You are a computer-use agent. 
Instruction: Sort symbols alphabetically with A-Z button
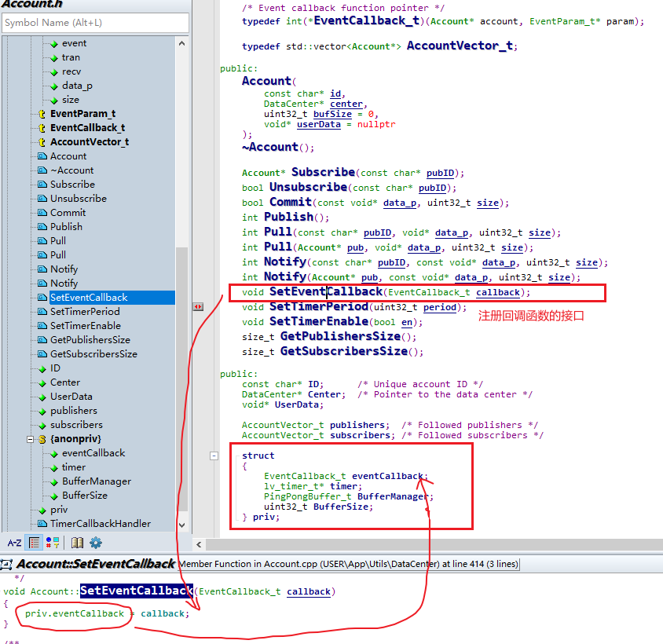click(x=14, y=543)
